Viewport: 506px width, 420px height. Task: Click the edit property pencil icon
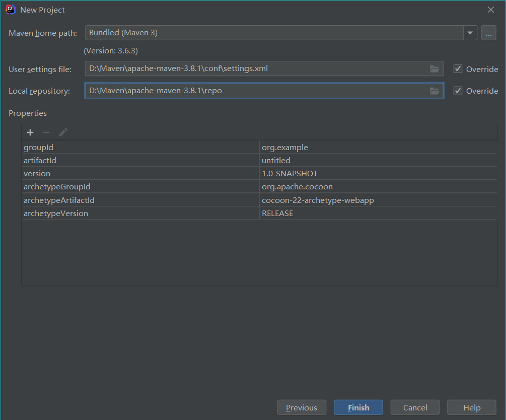pos(63,132)
